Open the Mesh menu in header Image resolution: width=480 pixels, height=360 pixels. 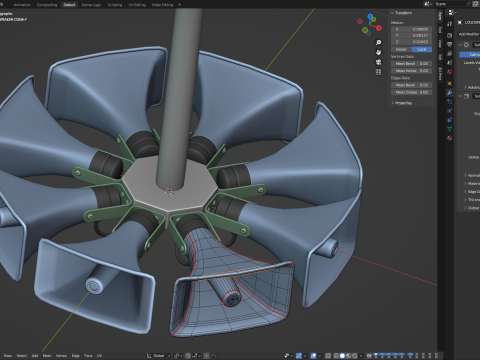[47, 356]
